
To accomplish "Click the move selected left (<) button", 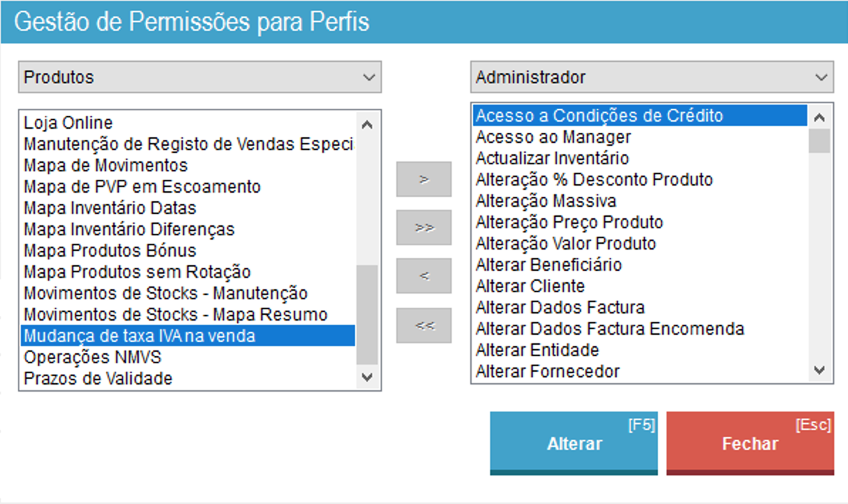I will click(x=424, y=276).
